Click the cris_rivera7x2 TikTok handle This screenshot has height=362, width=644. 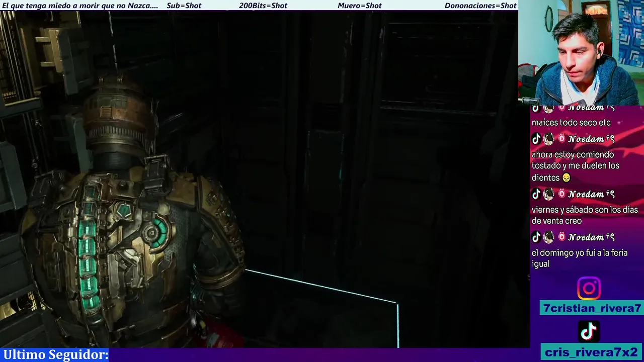tap(592, 352)
